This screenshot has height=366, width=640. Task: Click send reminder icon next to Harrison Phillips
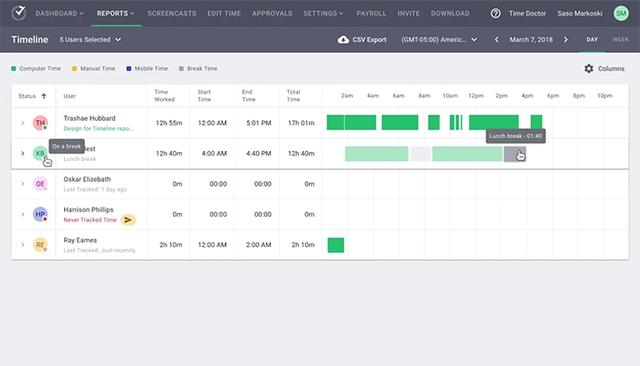[x=128, y=220]
